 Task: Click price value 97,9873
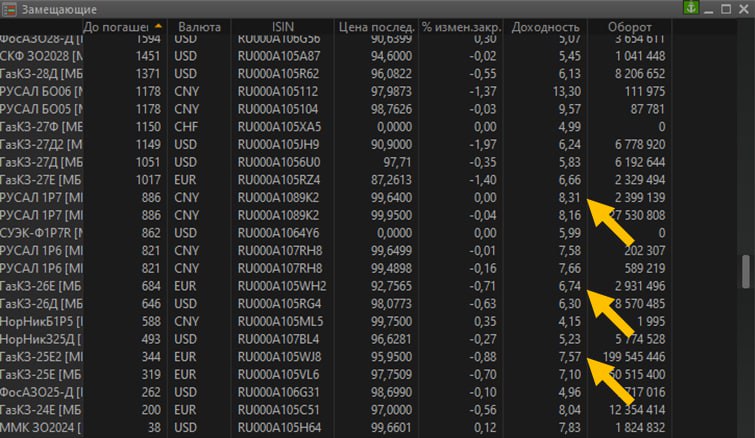[x=391, y=91]
